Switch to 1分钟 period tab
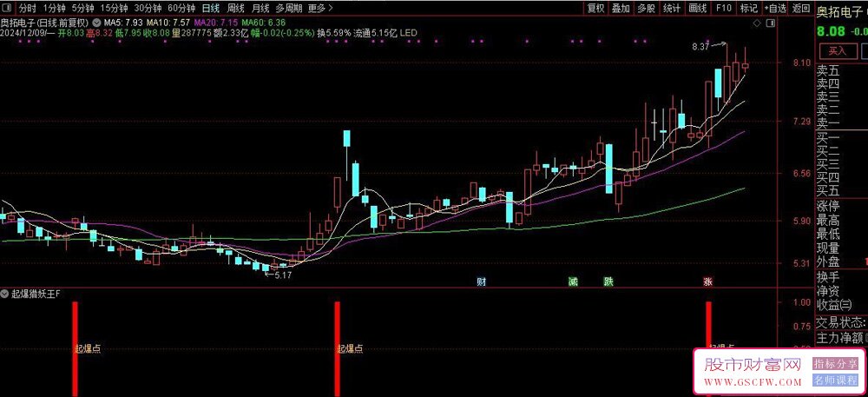 click(x=54, y=8)
